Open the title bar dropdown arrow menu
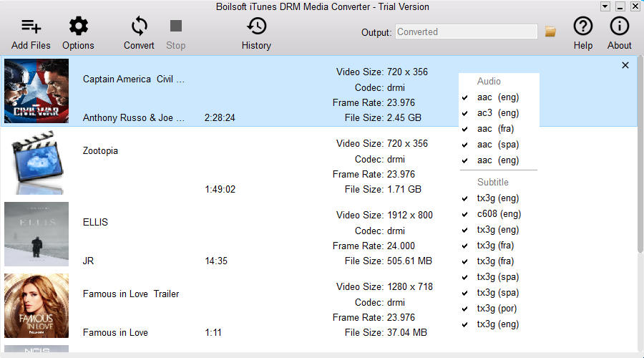This screenshot has height=358, width=644. pos(605,6)
